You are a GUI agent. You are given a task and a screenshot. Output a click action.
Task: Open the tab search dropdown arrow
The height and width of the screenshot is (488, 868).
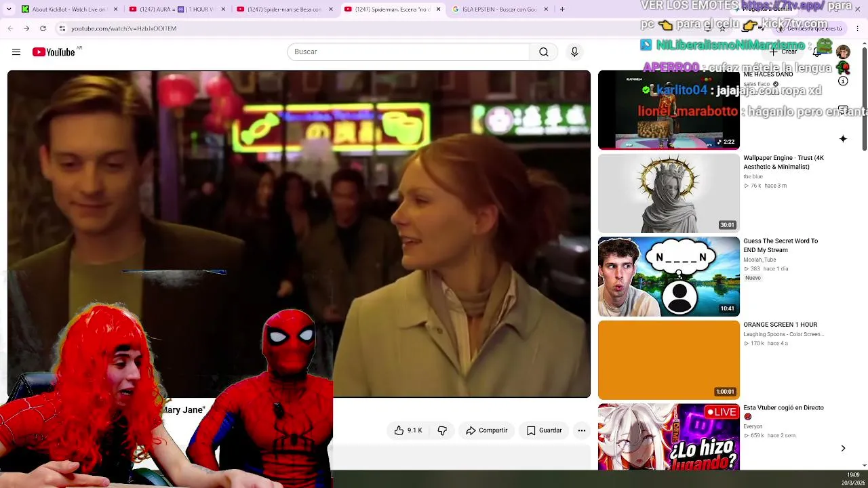coord(10,9)
